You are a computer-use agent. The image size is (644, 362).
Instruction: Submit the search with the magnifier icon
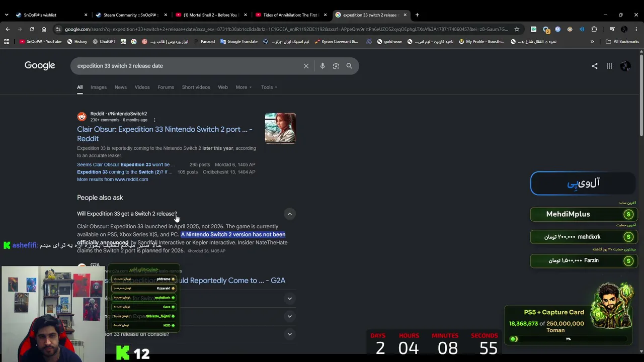pos(349,66)
